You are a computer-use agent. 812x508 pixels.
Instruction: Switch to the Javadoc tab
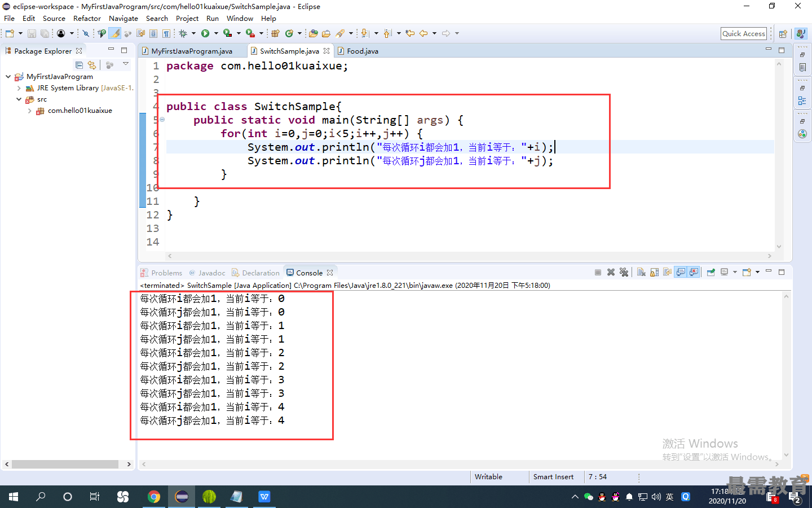click(x=207, y=273)
